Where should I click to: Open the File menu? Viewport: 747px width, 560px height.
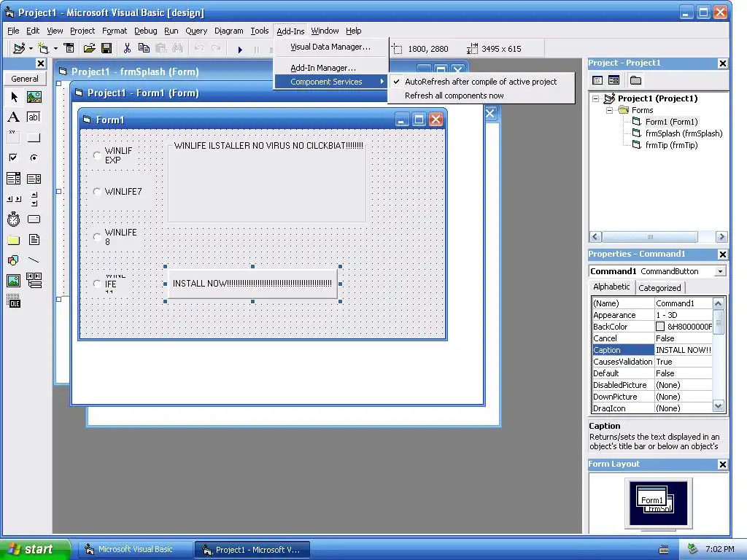point(13,31)
